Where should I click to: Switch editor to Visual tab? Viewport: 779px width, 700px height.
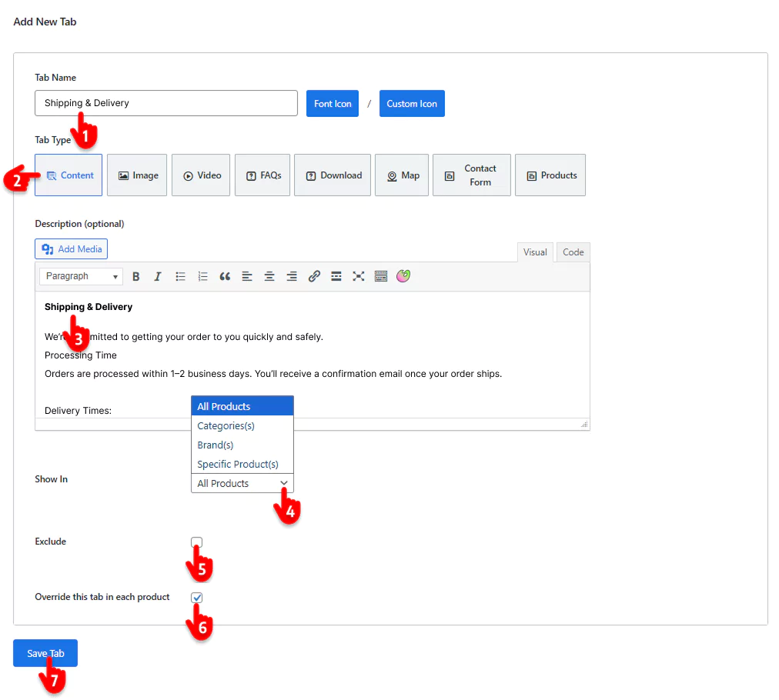(535, 252)
